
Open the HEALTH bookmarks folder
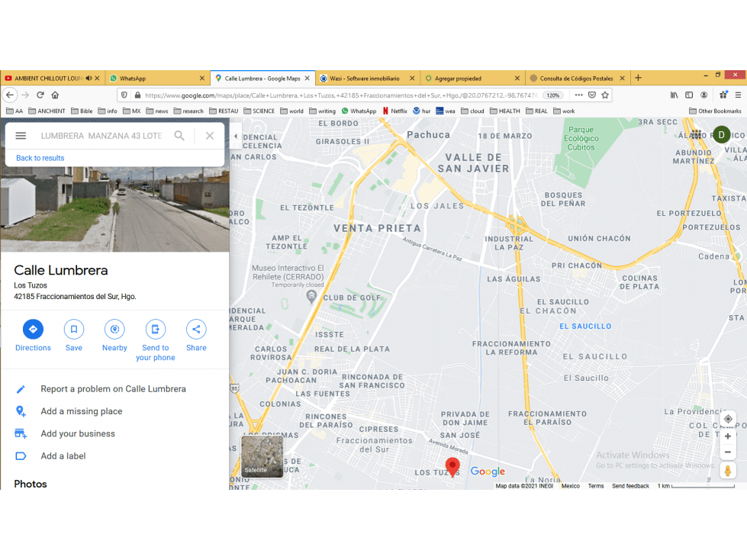pos(505,111)
